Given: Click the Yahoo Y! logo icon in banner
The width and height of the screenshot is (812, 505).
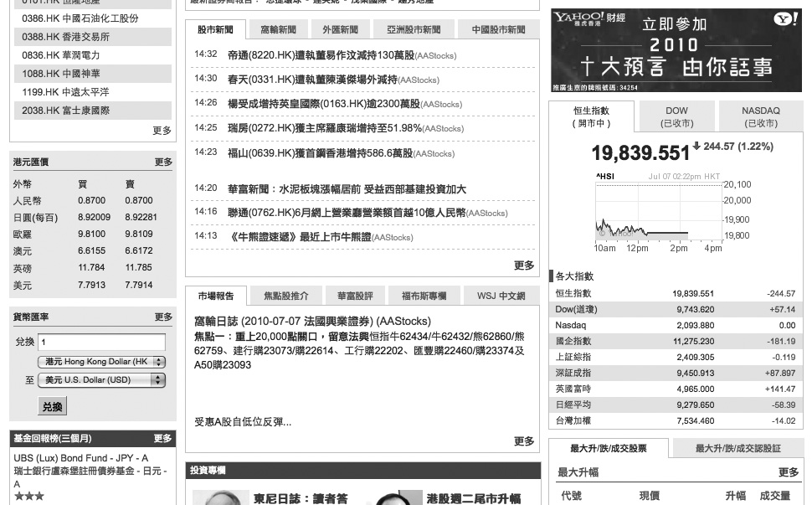Looking at the screenshot, I should (785, 20).
